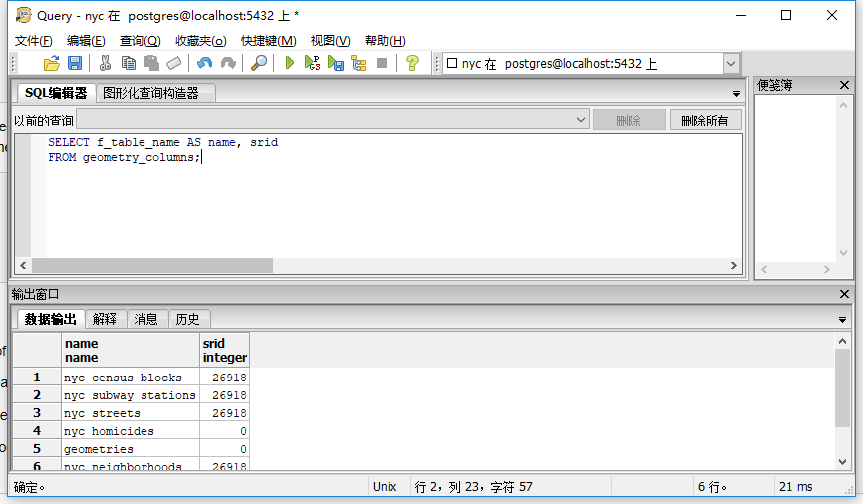Open the 文件(F) menu

tap(33, 40)
